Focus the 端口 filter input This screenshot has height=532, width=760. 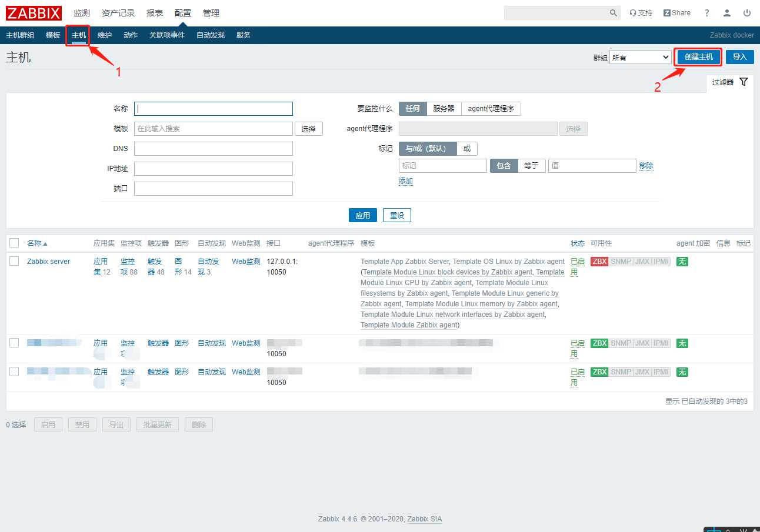tap(214, 189)
